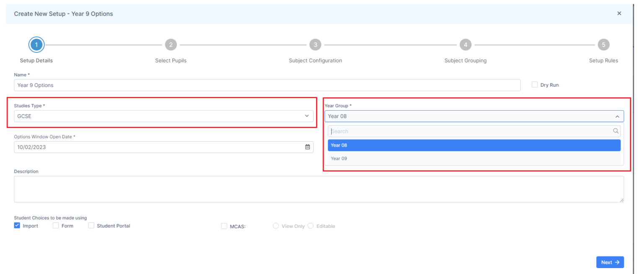Viewport: 644px width, 274px height.
Task: Select the View Only radio button
Action: coord(276,226)
